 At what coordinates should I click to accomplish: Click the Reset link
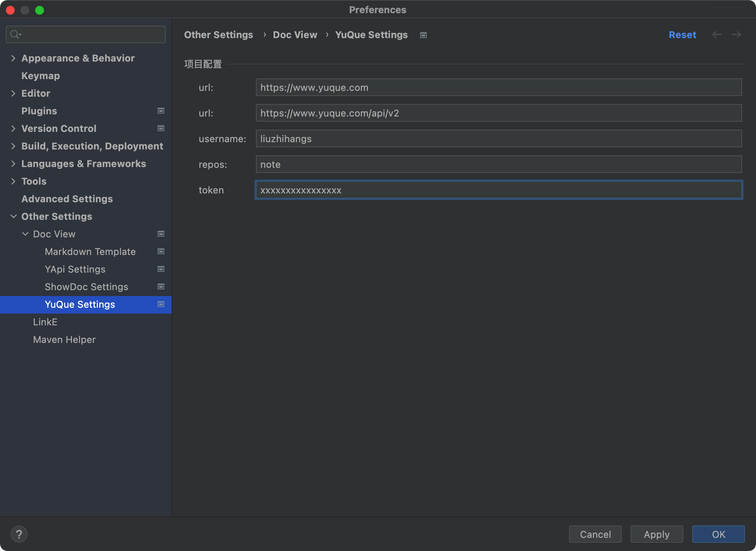(x=682, y=34)
